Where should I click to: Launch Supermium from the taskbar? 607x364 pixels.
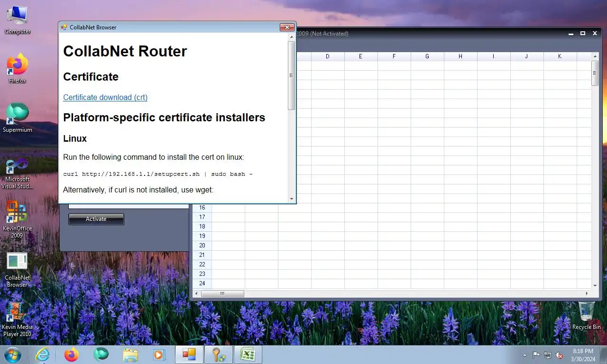coord(101,355)
